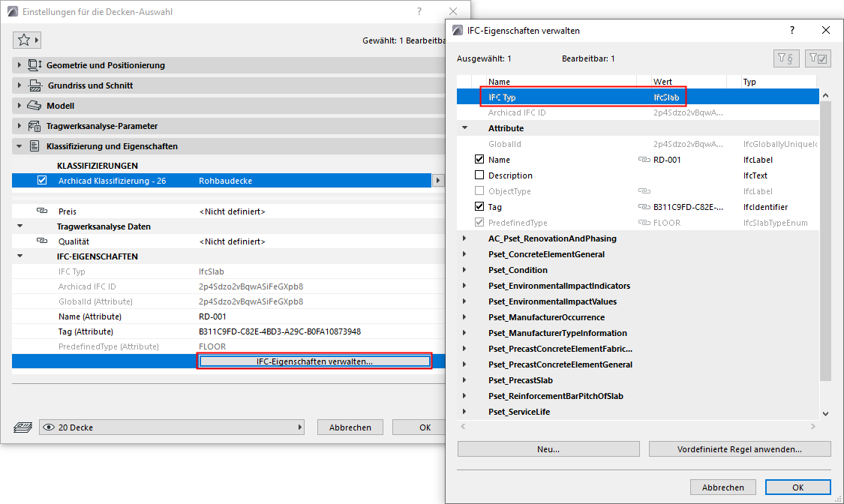
Task: Expand Pset_EnvironmentalImpactIndicators
Action: pyautogui.click(x=464, y=286)
